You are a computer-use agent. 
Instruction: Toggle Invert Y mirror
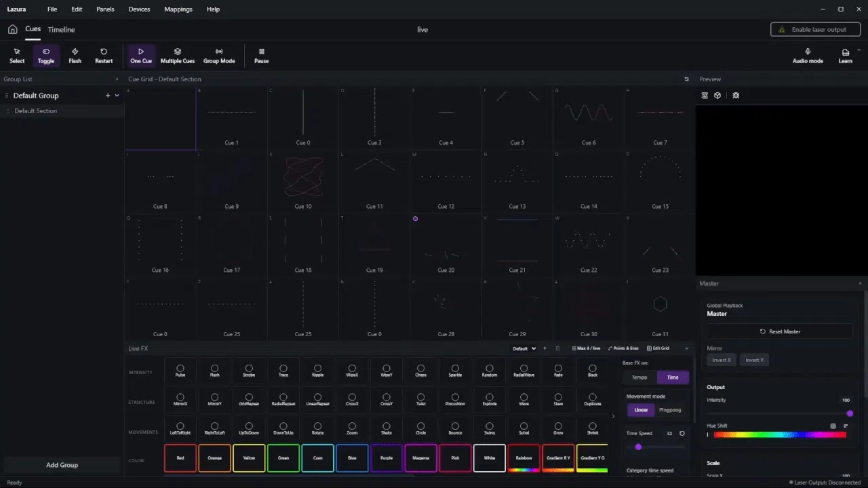coord(754,360)
